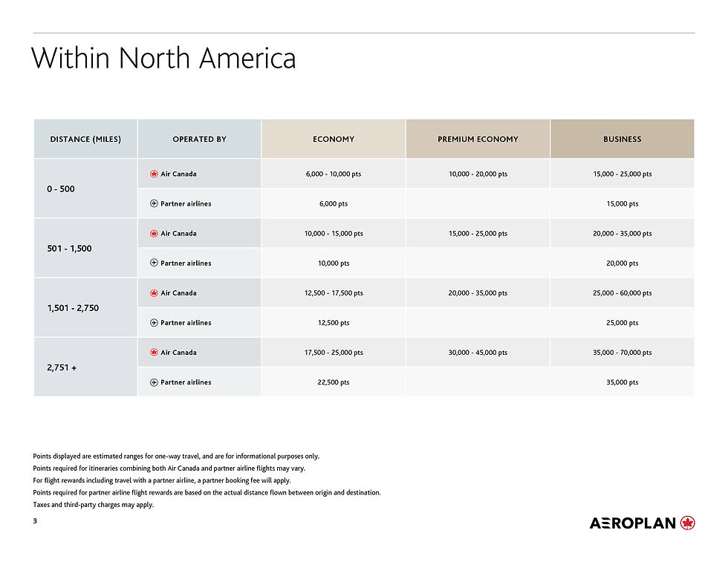Click the Air Canada leaf icon in the 2,751 + row
This screenshot has width=728, height=562.
(154, 353)
